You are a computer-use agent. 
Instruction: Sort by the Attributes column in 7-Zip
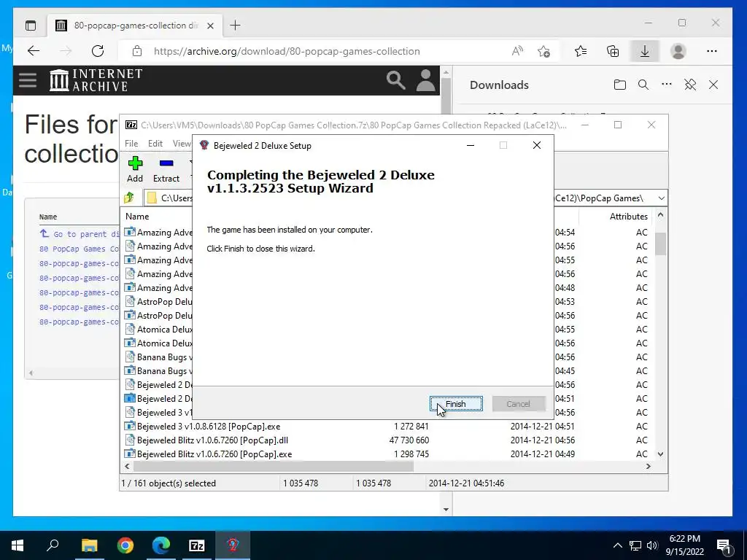point(628,216)
